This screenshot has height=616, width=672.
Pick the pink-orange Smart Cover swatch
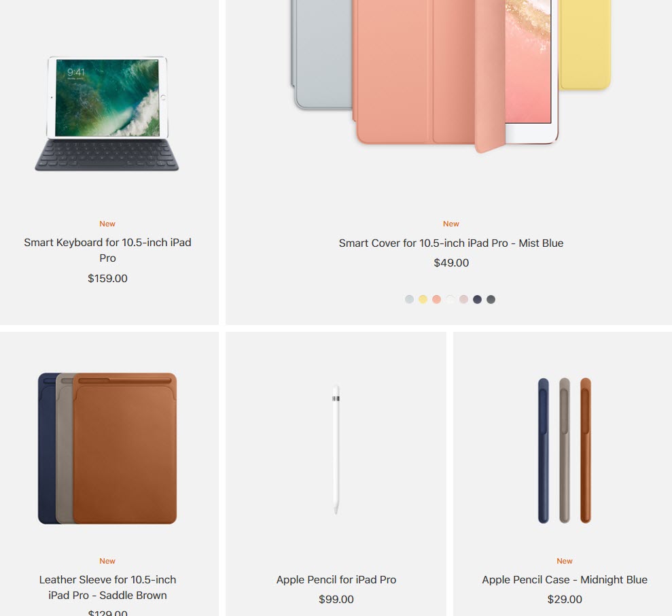point(436,299)
